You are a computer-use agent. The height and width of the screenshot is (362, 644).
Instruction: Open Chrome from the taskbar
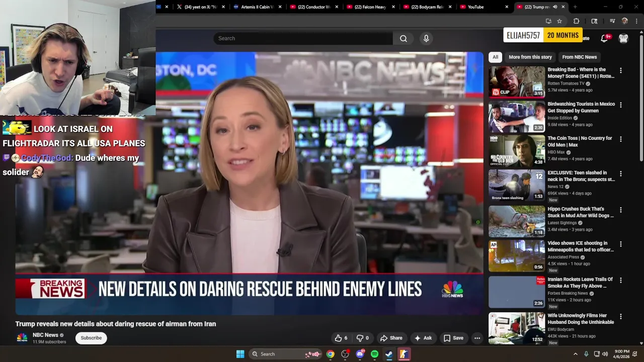tap(330, 354)
